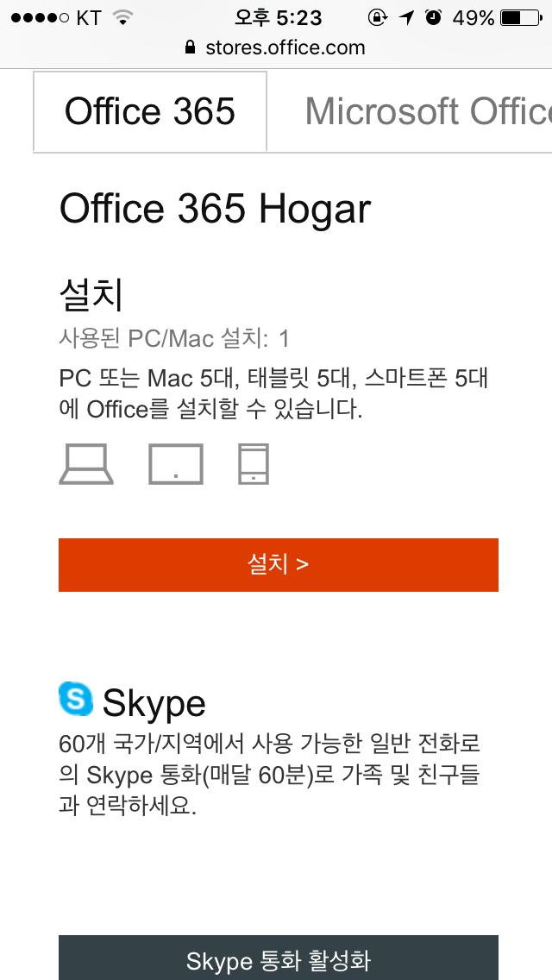This screenshot has width=552, height=980.
Task: Tap the Wi-Fi signal icon
Action: [x=123, y=17]
